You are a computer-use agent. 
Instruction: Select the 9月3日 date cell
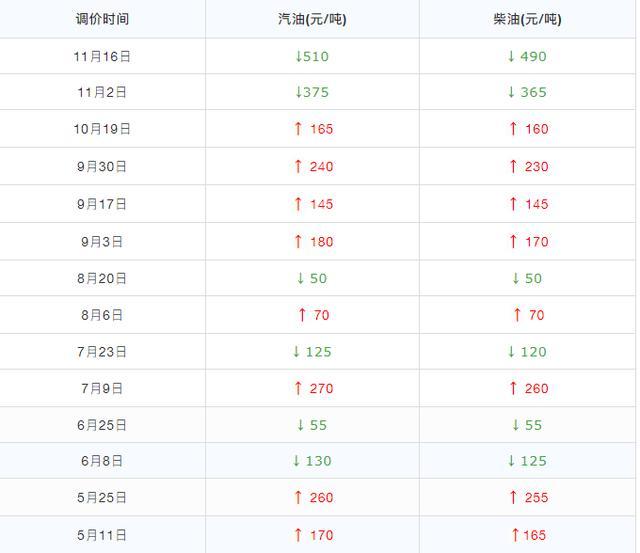point(102,242)
